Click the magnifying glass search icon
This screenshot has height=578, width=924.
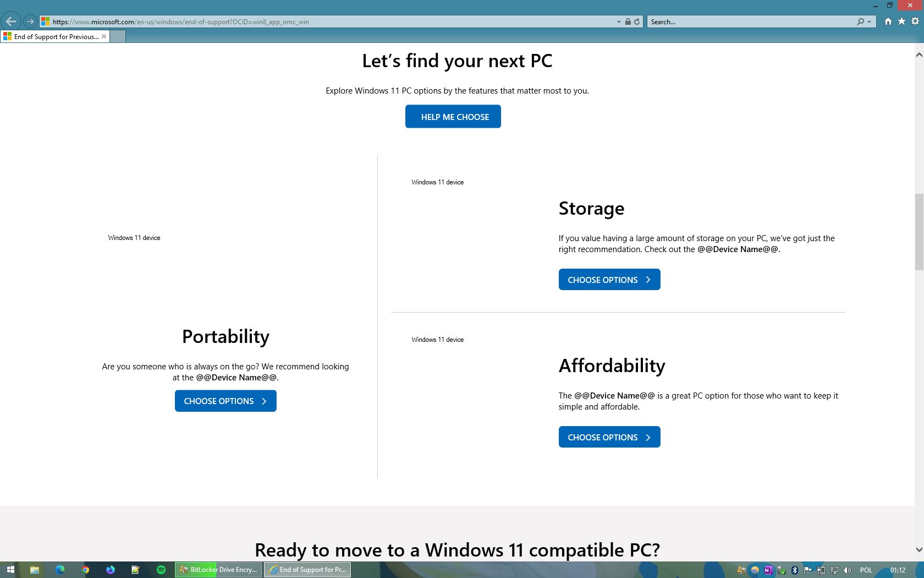pyautogui.click(x=860, y=22)
